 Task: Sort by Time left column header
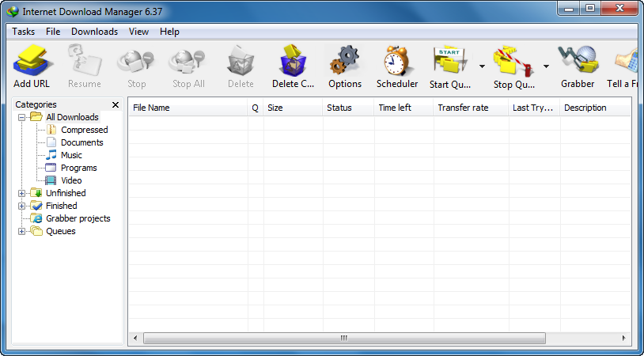pos(403,108)
